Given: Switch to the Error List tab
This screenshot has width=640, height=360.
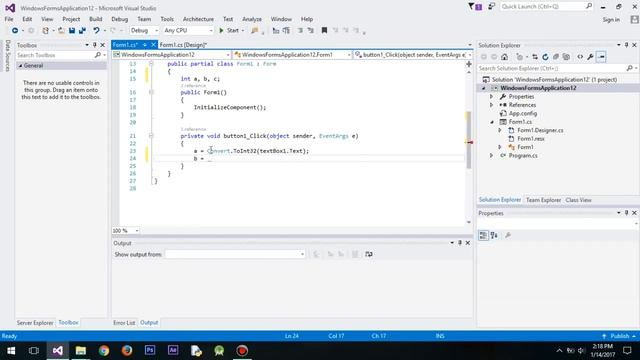Looking at the screenshot, I should [124, 322].
